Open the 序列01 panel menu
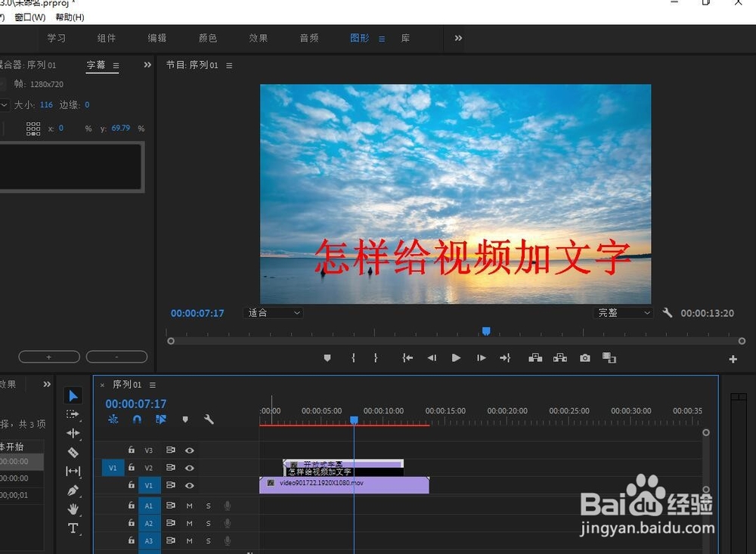Image resolution: width=756 pixels, height=554 pixels. [152, 384]
